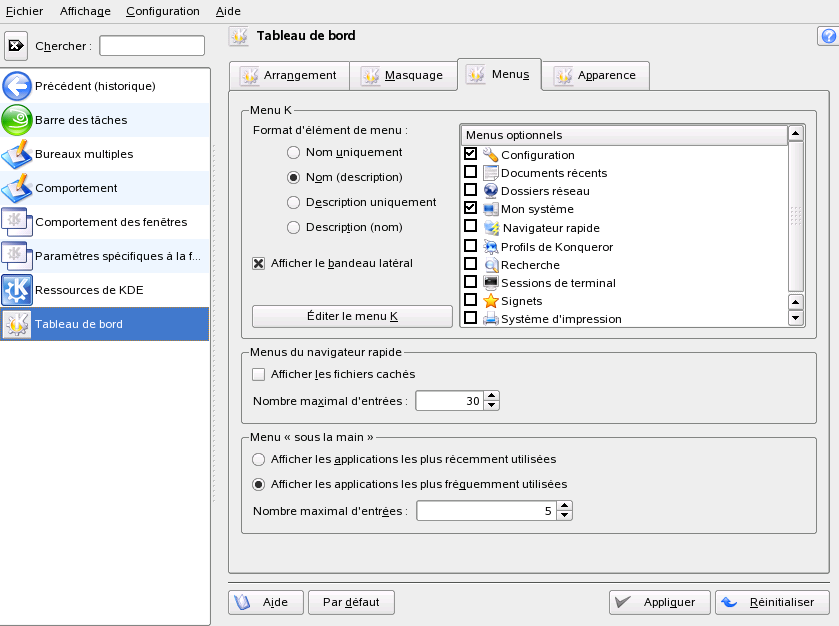This screenshot has height=626, width=839.
Task: Click the Chercher search input field
Action: pos(152,46)
